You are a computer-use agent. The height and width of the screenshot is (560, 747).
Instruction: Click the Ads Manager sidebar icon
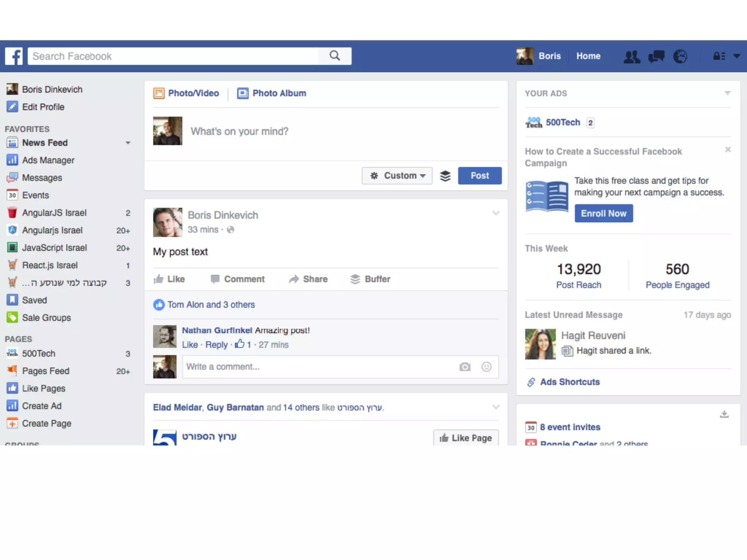coord(12,160)
